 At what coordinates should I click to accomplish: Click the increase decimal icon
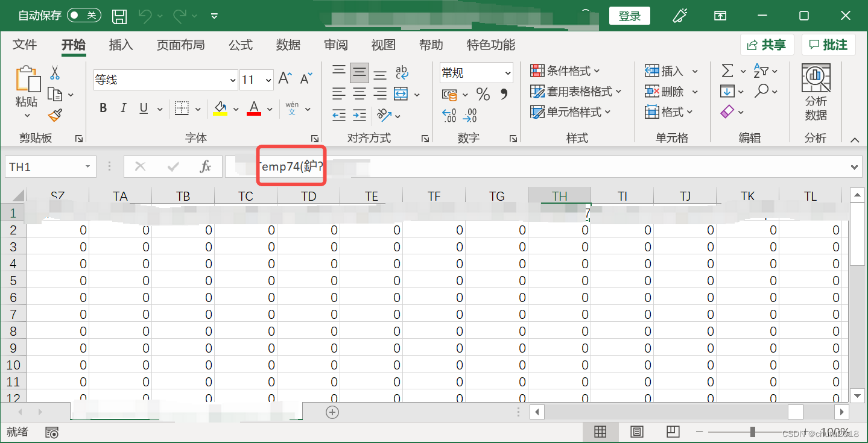coord(450,116)
